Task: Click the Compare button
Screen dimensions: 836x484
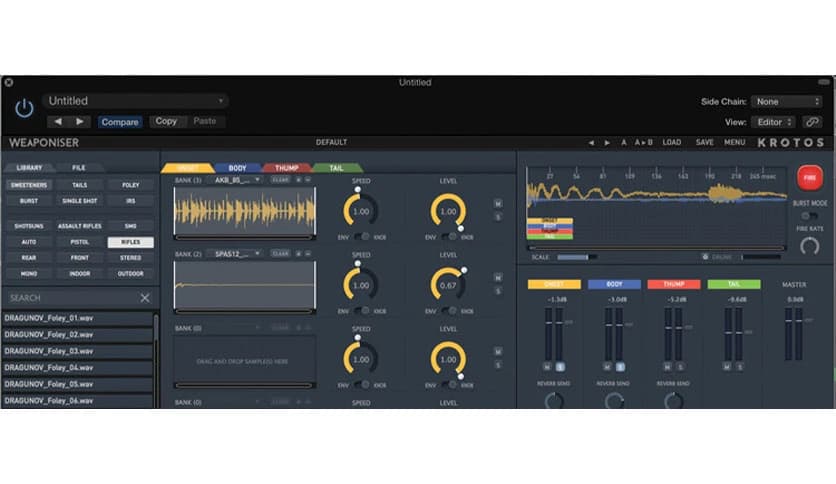Action: pos(120,122)
